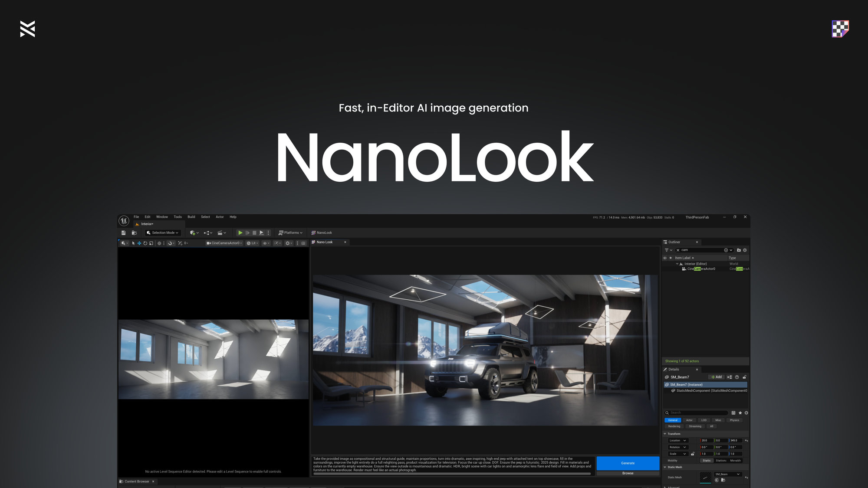The image size is (868, 488).
Task: Select the Rotate gizmo tool in the viewport
Action: pyautogui.click(x=145, y=243)
